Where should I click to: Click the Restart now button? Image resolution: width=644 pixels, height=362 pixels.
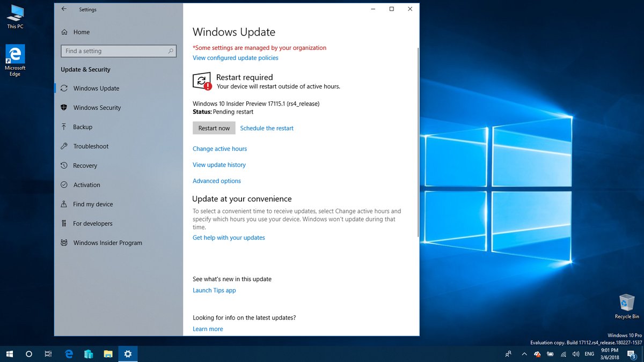tap(214, 128)
